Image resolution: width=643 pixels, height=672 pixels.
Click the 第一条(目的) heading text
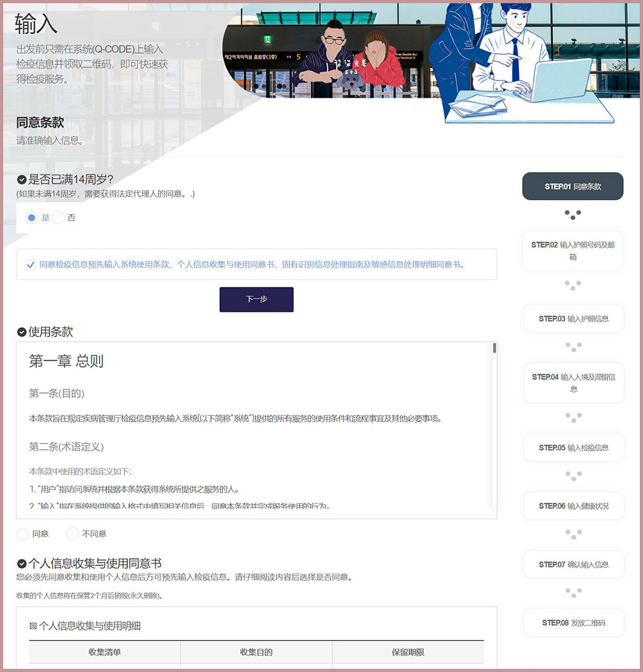point(57,393)
